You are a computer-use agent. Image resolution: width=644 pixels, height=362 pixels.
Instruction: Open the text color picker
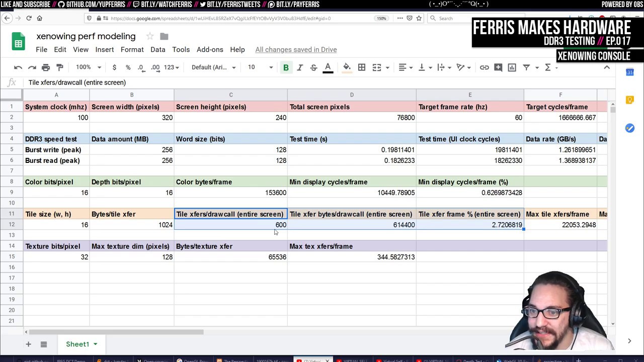coord(328,67)
